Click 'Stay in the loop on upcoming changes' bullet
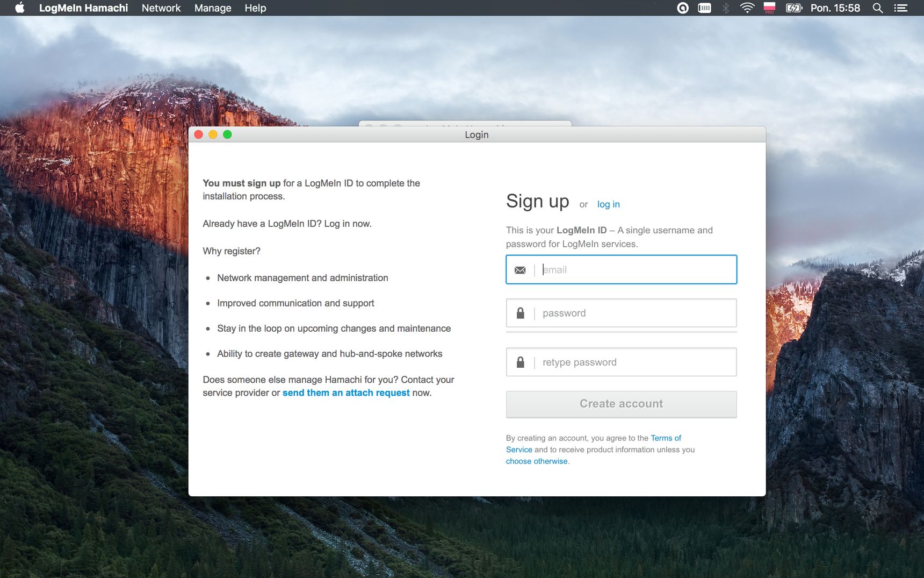This screenshot has width=924, height=578. 334,329
